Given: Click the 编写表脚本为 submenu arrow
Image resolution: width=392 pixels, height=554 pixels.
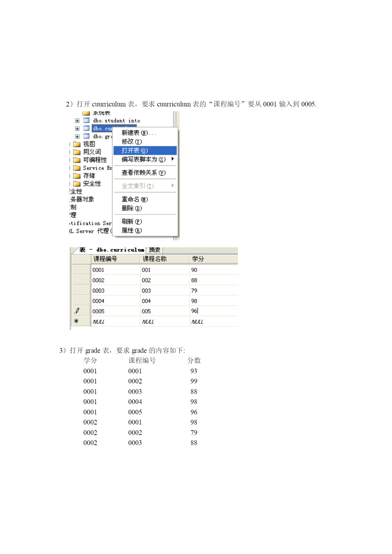Looking at the screenshot, I should 172,159.
